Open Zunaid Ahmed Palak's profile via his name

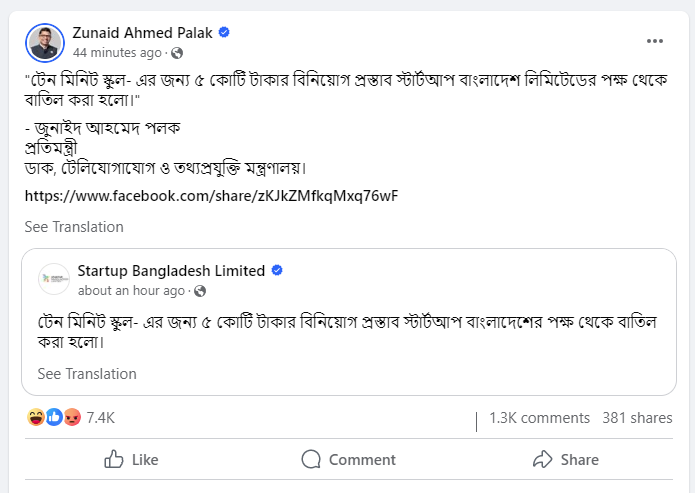(x=143, y=33)
